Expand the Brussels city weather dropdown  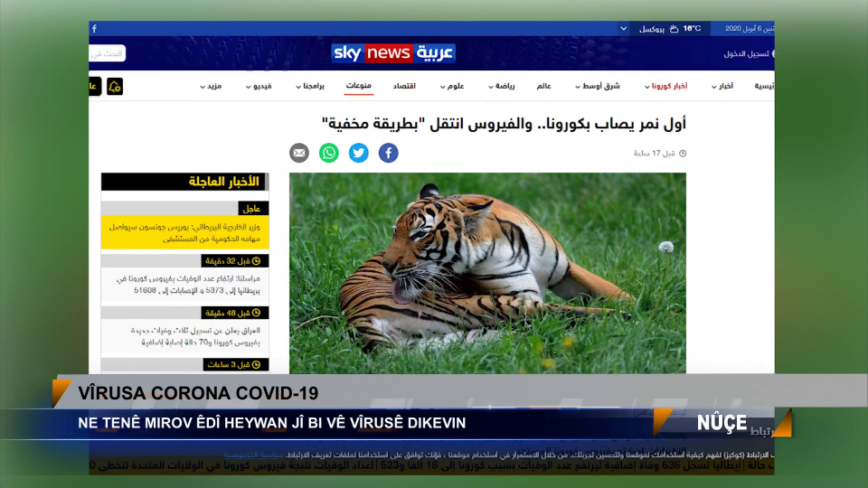pyautogui.click(x=624, y=29)
